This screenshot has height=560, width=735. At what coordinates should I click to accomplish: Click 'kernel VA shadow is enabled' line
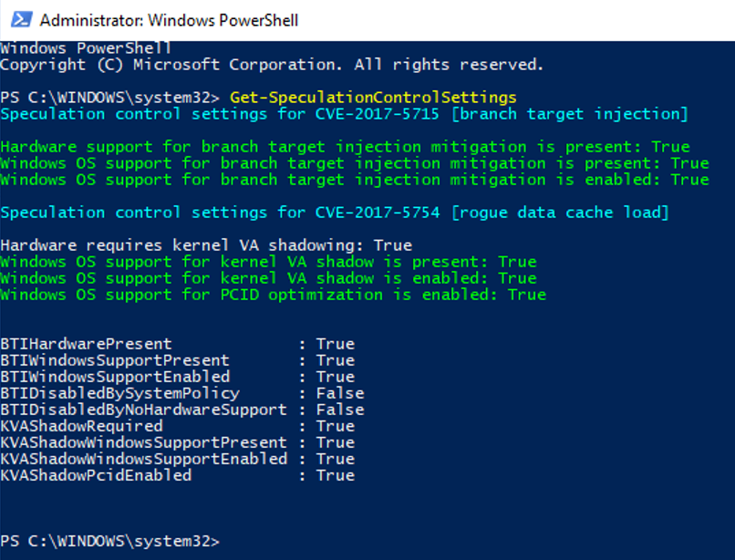(268, 278)
